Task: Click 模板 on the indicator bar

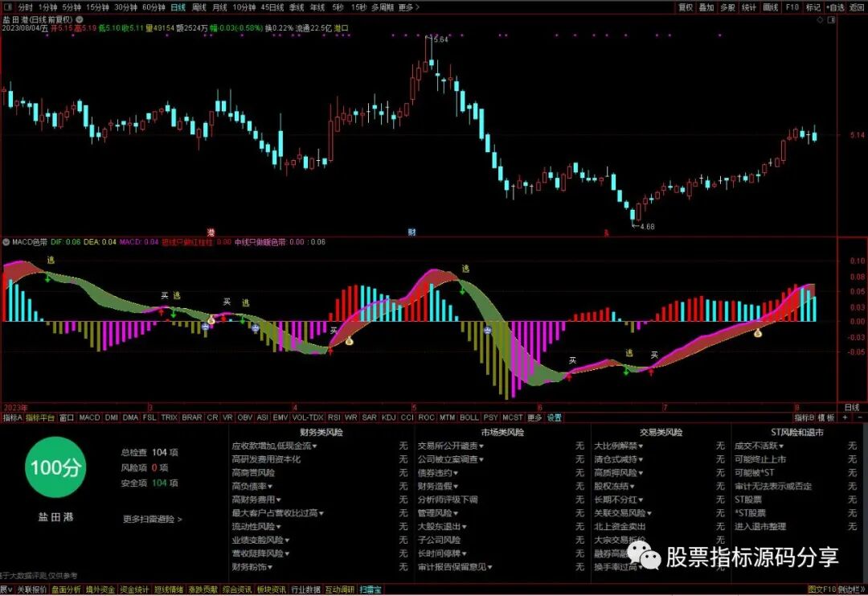Action: coord(826,417)
